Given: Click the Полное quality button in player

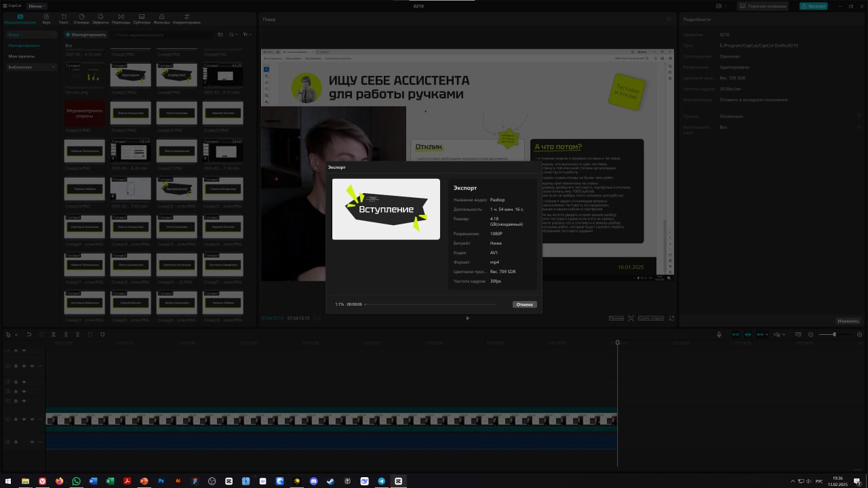Looking at the screenshot, I should coord(616,318).
